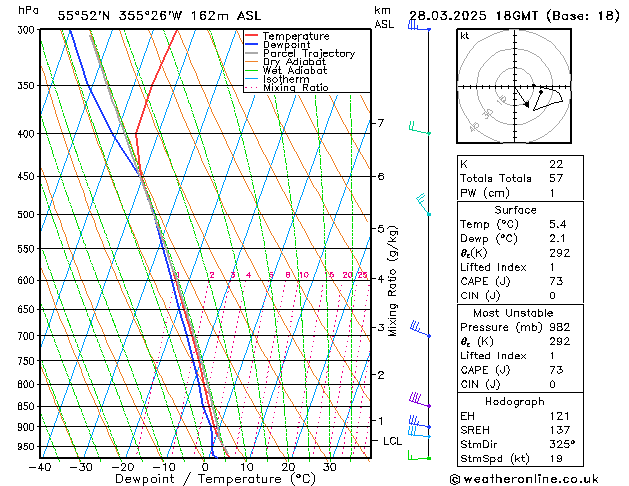
Task: Click the 300 hPa pressure axis label
Action: 26,30
